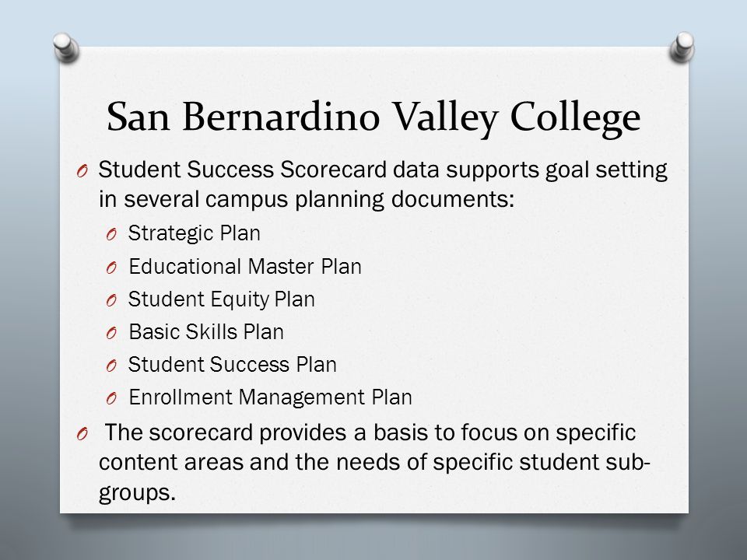The image size is (747, 560).
Task: Click the Basic Skills Plan text
Action: pos(206,332)
